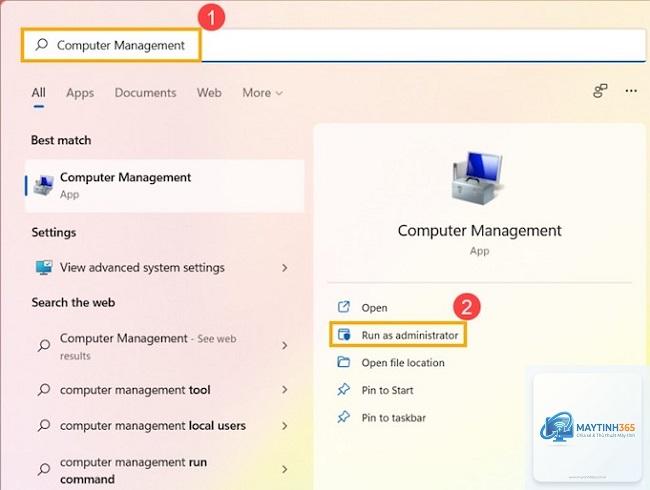The width and height of the screenshot is (650, 490).
Task: Click Computer Management title in preview pane
Action: click(480, 230)
